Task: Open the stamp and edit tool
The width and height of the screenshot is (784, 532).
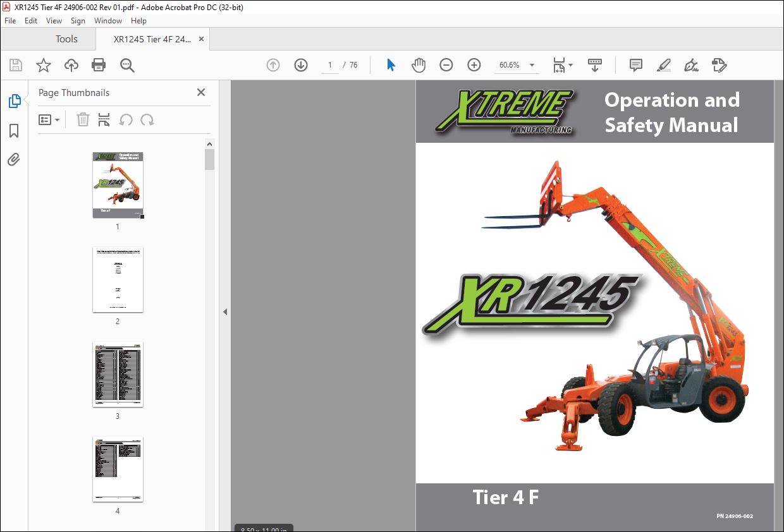Action: pos(719,65)
